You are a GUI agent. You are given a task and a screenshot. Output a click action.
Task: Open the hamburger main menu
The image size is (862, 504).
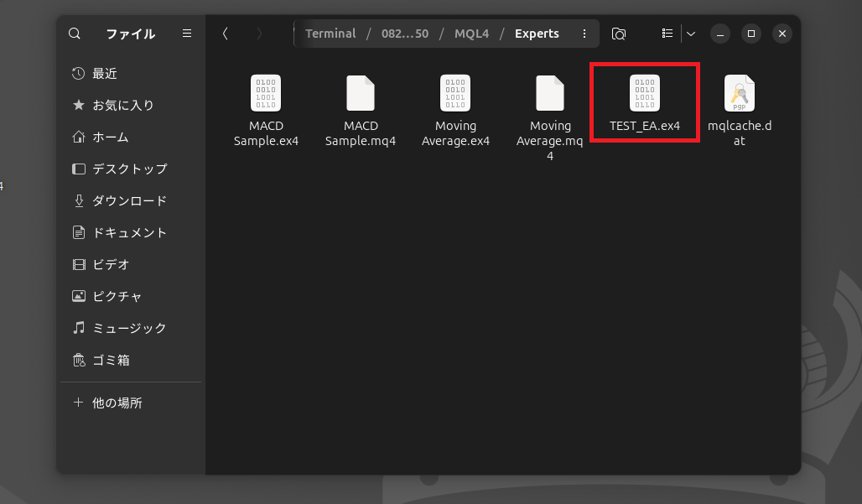point(187,34)
